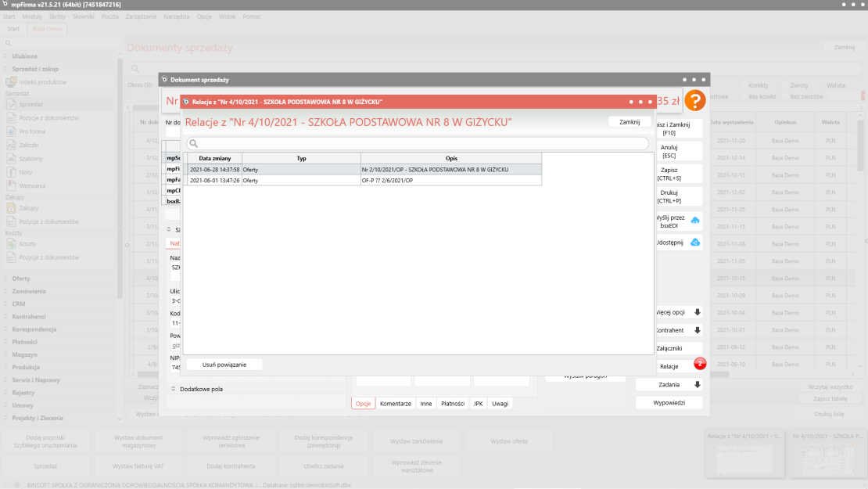Close the Relacje dialog with Zamknij button

click(629, 122)
